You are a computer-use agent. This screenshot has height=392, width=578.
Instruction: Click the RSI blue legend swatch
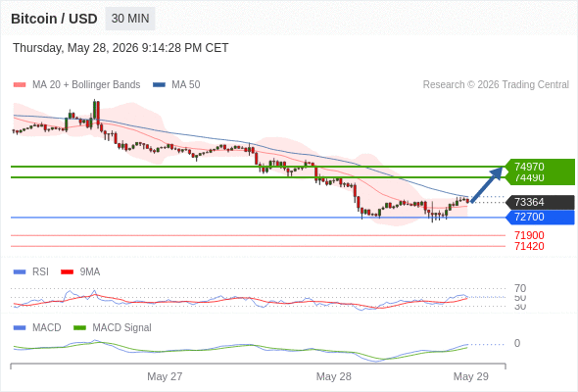(x=20, y=272)
